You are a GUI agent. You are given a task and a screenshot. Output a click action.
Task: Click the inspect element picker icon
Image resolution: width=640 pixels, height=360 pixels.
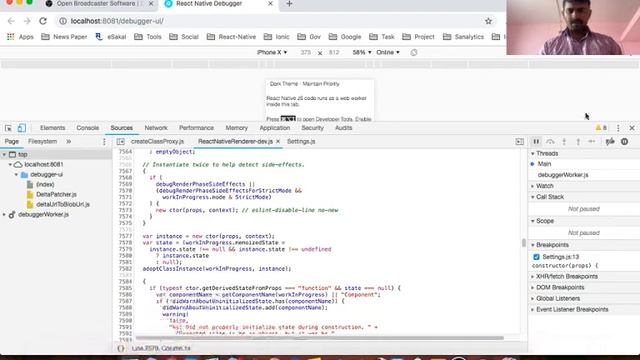[x=8, y=128]
